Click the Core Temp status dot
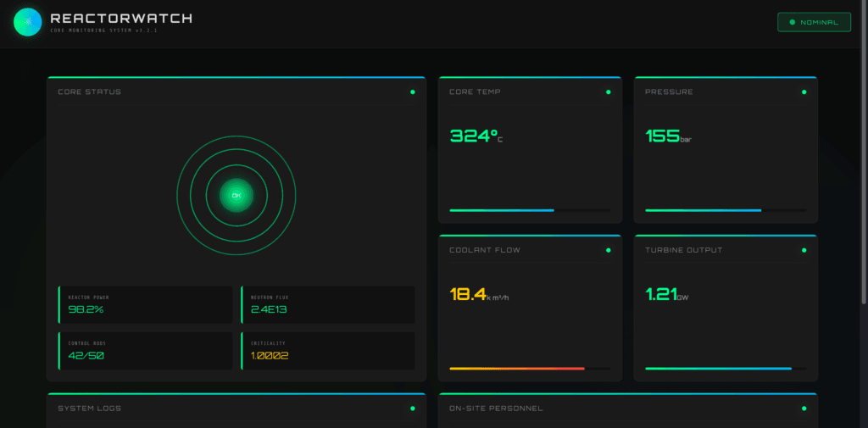868x428 pixels. click(609, 92)
